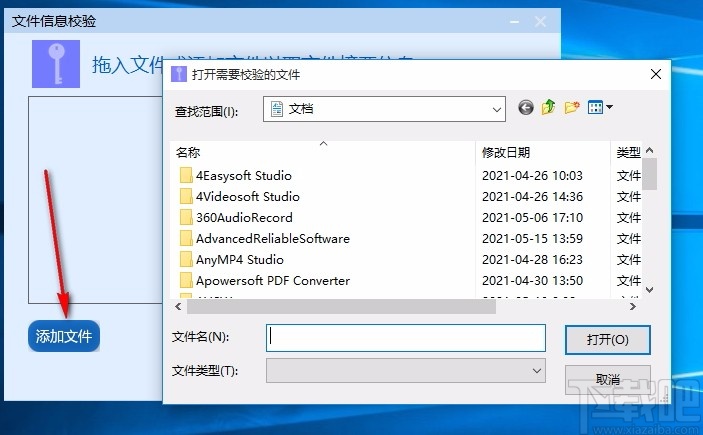Minimize the 文件信息校验 window
The height and width of the screenshot is (435, 703).
pos(514,22)
